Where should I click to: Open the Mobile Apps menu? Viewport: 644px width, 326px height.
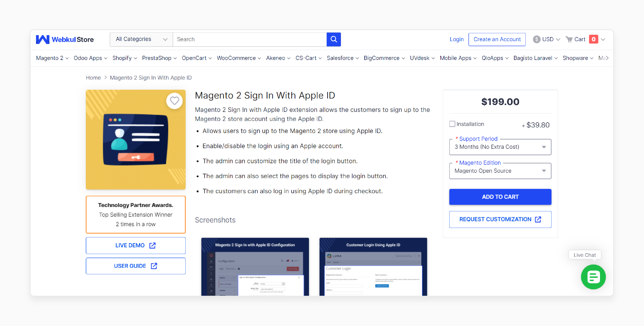[x=458, y=58]
